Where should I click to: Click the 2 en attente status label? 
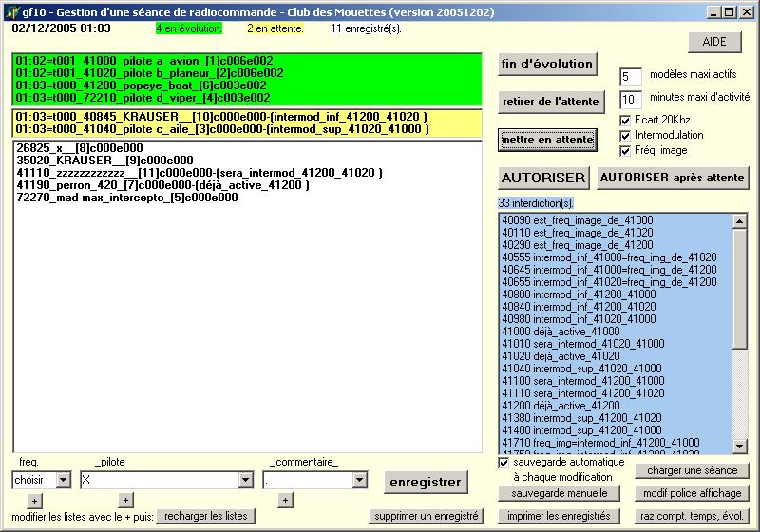coord(275,28)
